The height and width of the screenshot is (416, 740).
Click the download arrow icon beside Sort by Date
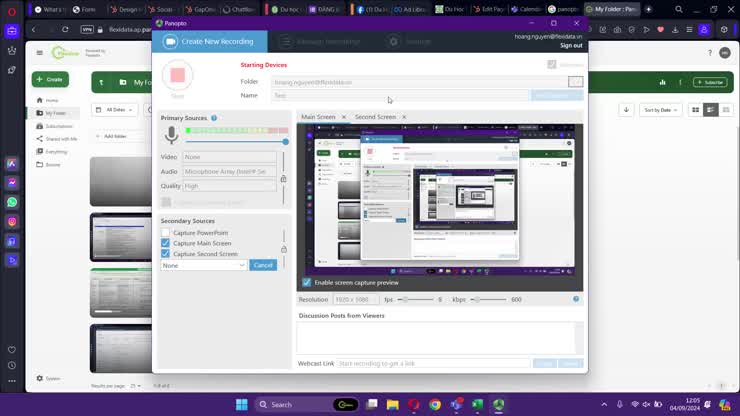[x=626, y=110]
